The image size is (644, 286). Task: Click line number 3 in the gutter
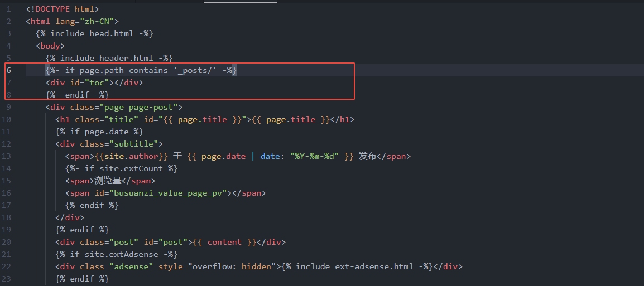(x=9, y=33)
